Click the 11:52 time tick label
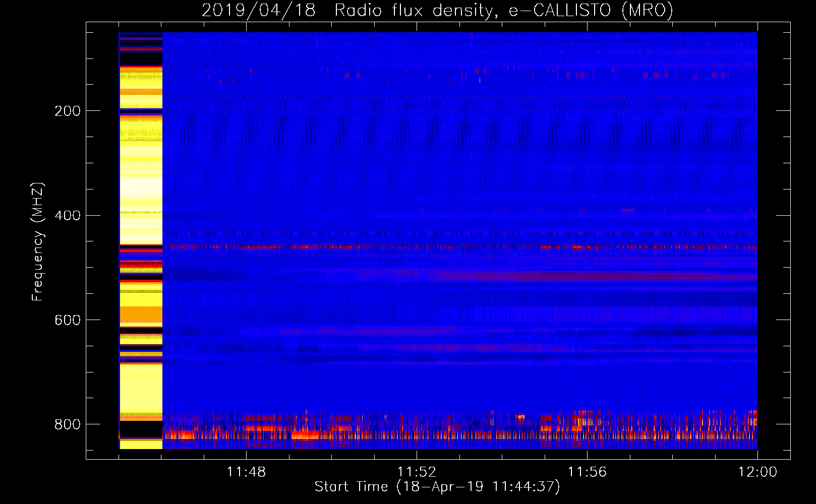The image size is (816, 504). (417, 472)
